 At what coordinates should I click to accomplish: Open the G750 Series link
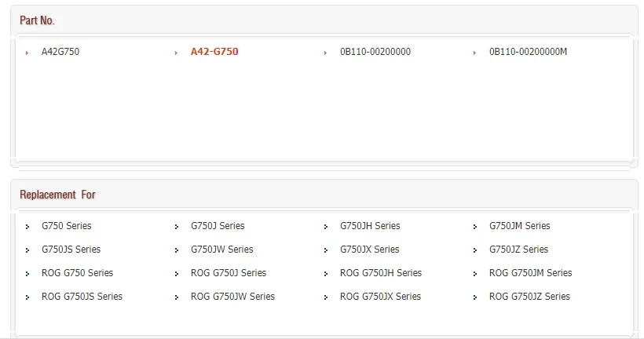point(67,226)
